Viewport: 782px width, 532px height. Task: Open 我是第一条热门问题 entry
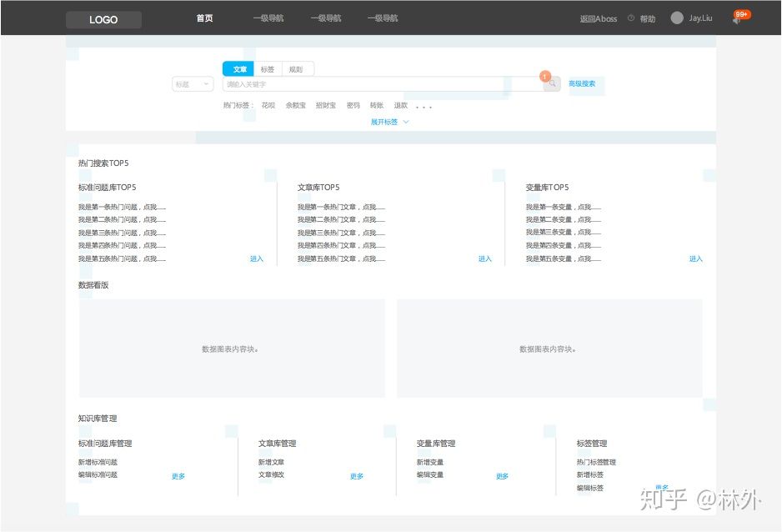point(122,207)
